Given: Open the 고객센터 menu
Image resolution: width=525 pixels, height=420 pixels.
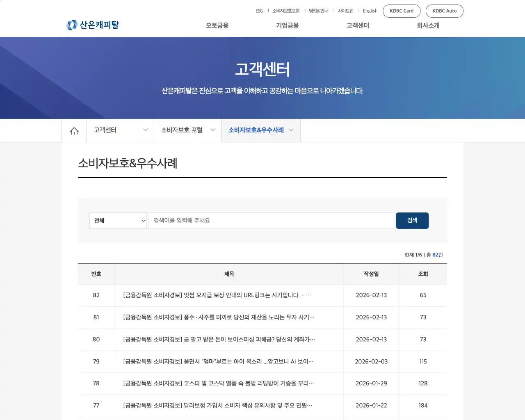Looking at the screenshot, I should coord(357,25).
